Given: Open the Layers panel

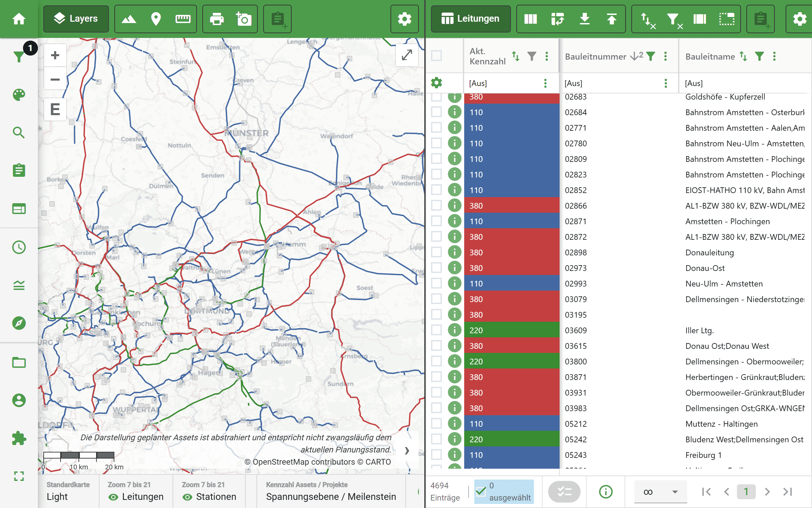Looking at the screenshot, I should [x=76, y=19].
